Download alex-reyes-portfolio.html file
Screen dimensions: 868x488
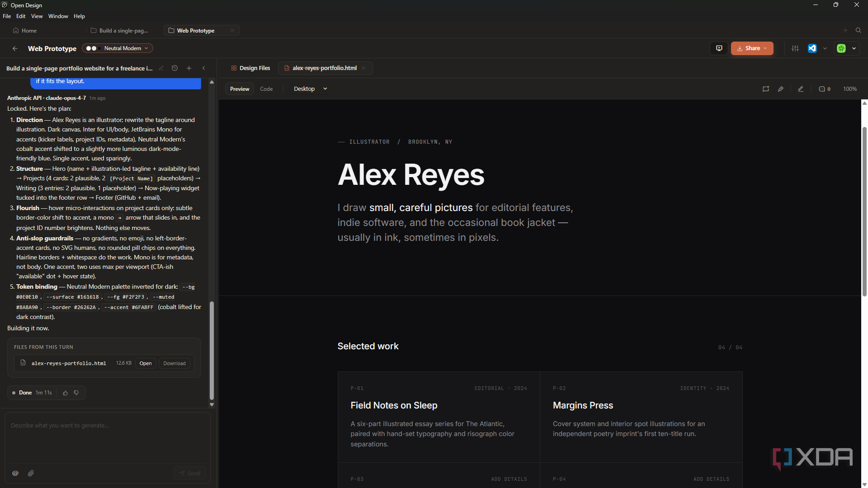click(x=175, y=363)
